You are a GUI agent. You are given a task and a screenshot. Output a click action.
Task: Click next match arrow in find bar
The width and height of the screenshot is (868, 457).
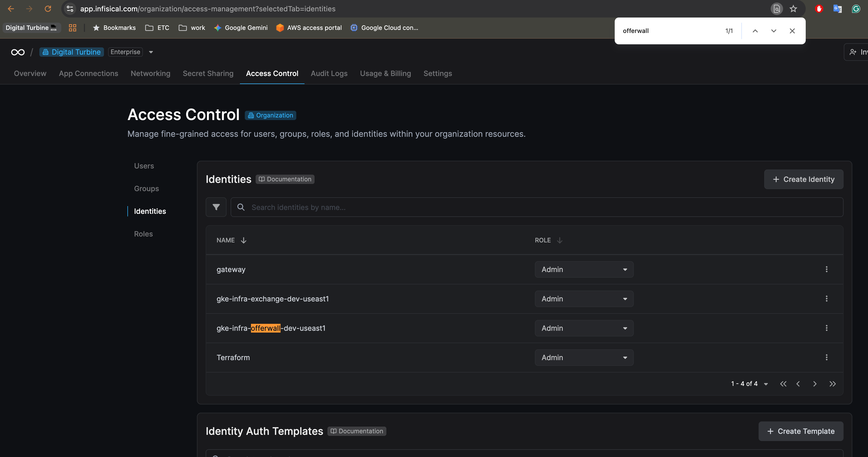pos(773,31)
